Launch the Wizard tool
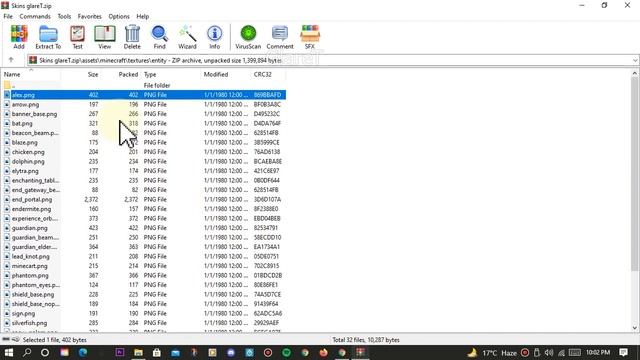The height and width of the screenshot is (360, 640). pyautogui.click(x=187, y=37)
